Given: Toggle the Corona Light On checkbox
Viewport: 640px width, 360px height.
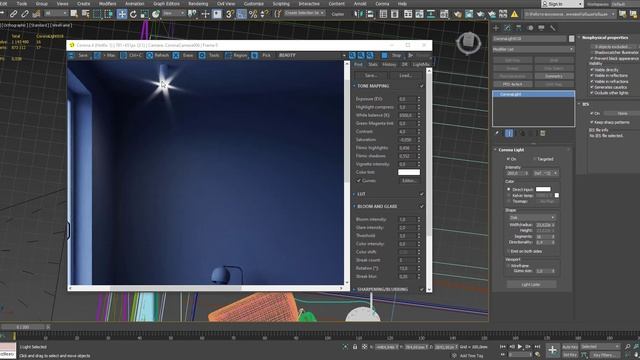Looking at the screenshot, I should click(x=508, y=159).
